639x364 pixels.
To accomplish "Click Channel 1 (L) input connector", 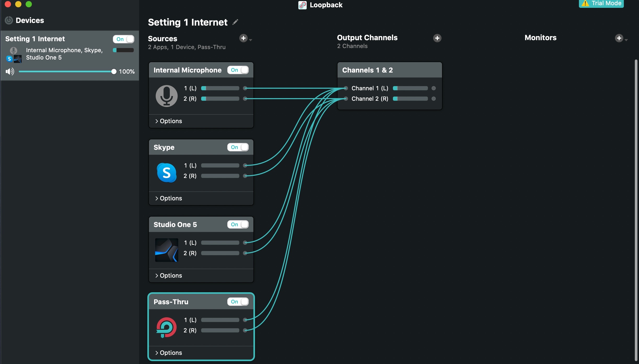I will [346, 88].
